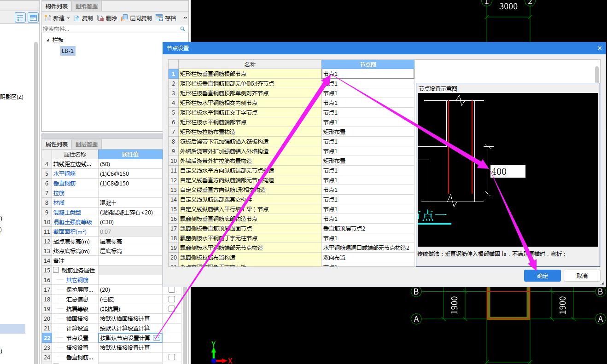Click the 名称 column header

click(250, 64)
